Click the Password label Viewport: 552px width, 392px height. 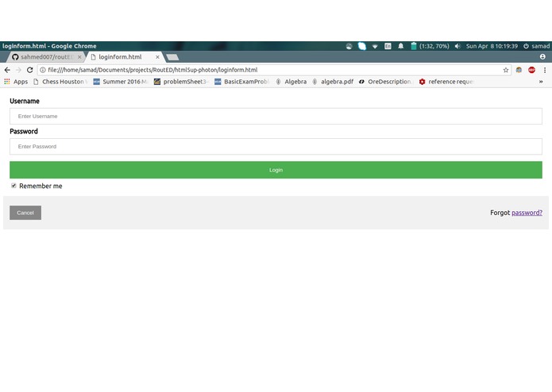(x=24, y=132)
